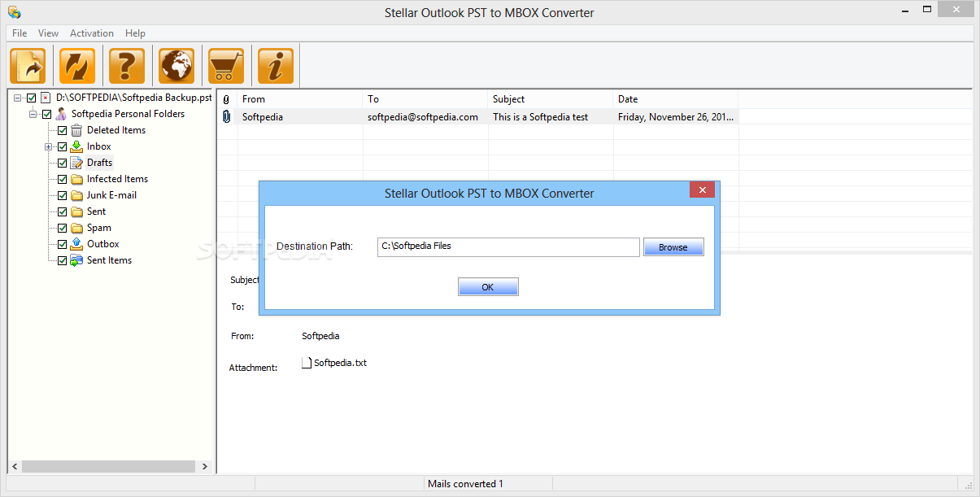Click the PST file icon in tree
The height and width of the screenshot is (497, 980).
(x=46, y=98)
